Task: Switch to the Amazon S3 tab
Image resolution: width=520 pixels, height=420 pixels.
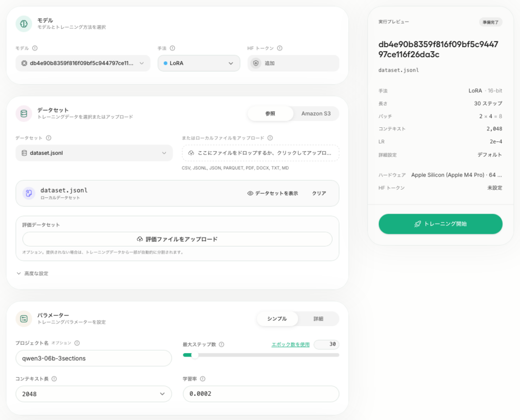Action: [x=316, y=114]
